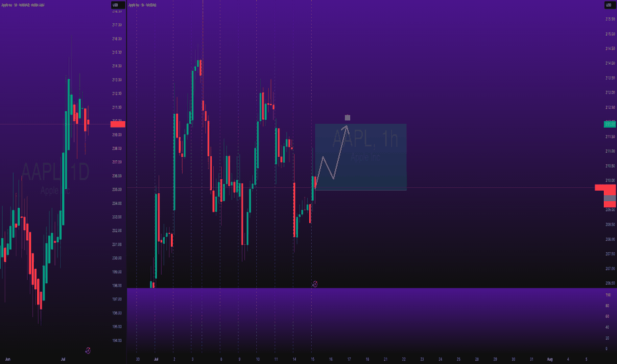
Task: Click date label 24 on hourly time axis
Action: pyautogui.click(x=440, y=359)
